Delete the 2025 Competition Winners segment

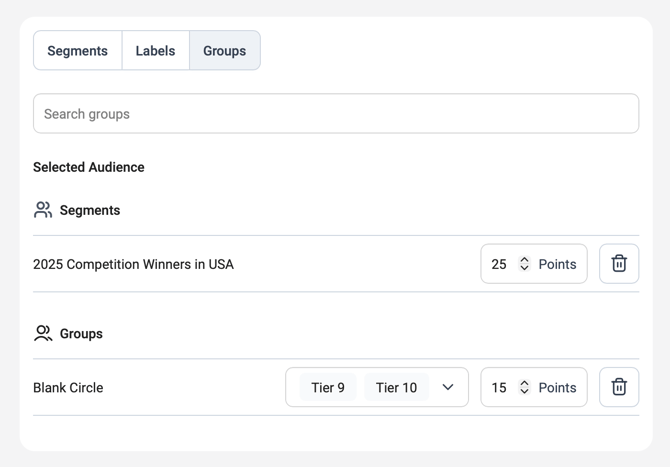pos(618,264)
